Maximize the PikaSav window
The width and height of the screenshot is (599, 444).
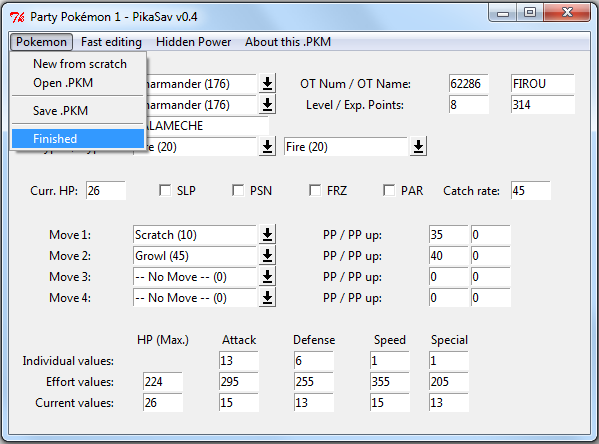click(529, 13)
